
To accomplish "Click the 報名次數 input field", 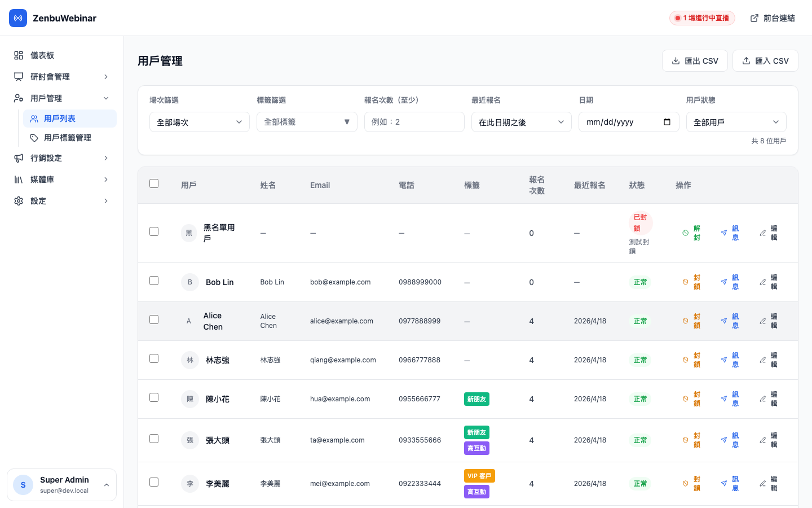I will coord(414,121).
